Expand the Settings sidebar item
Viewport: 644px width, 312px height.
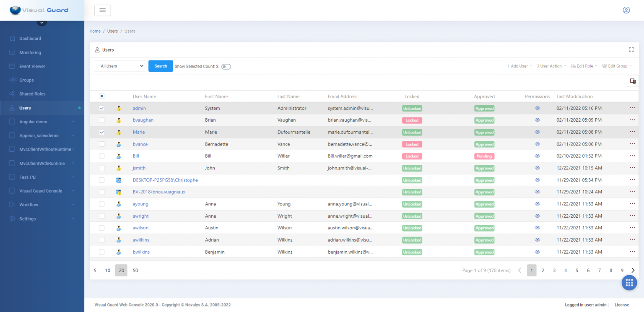(x=42, y=218)
